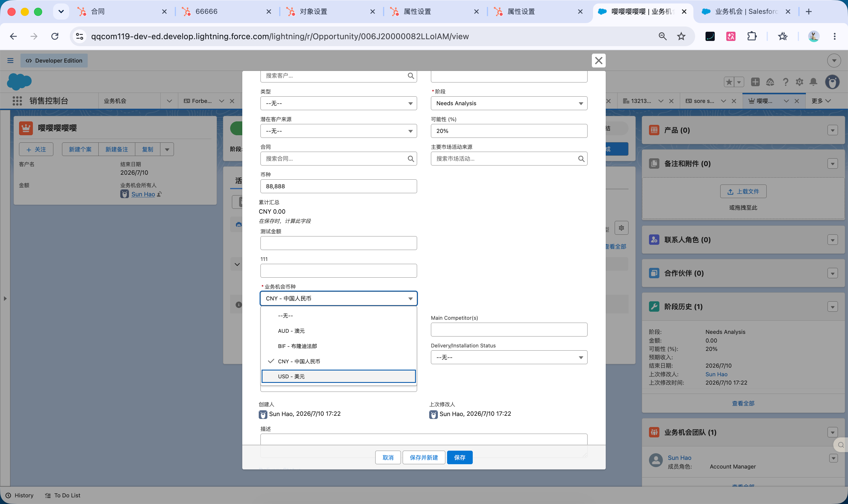Select the --无-- currency option
Viewport: 848px width, 504px height.
pos(338,315)
